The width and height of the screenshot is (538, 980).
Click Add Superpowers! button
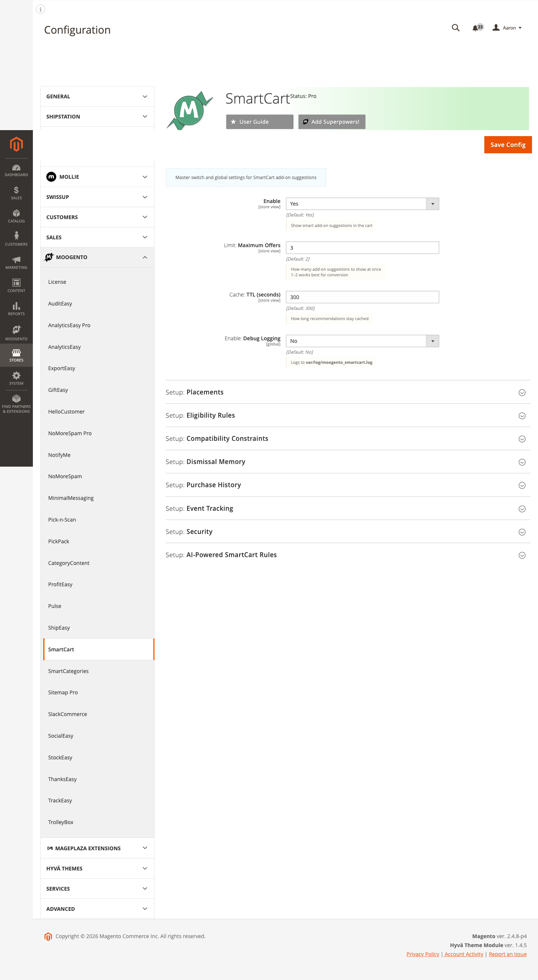pos(331,122)
